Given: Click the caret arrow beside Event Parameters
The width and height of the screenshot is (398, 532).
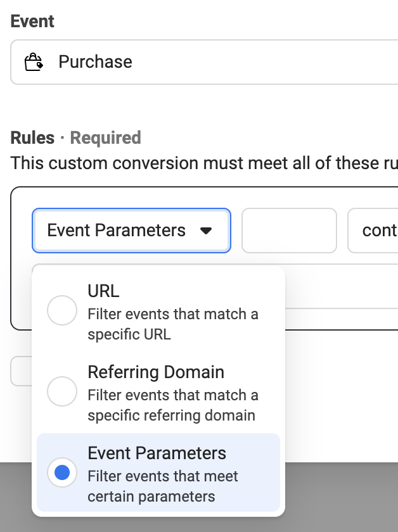Looking at the screenshot, I should click(x=206, y=231).
